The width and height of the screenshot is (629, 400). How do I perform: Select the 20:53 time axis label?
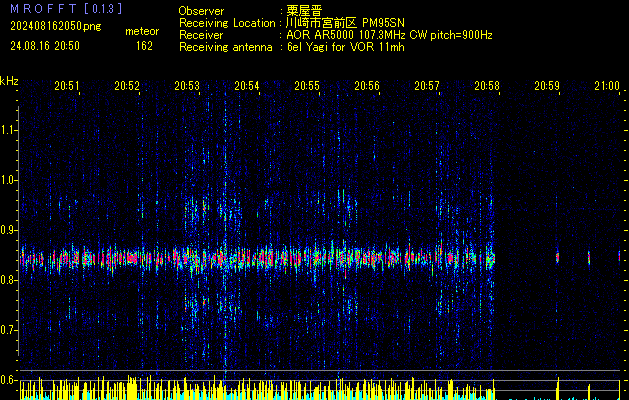[187, 86]
